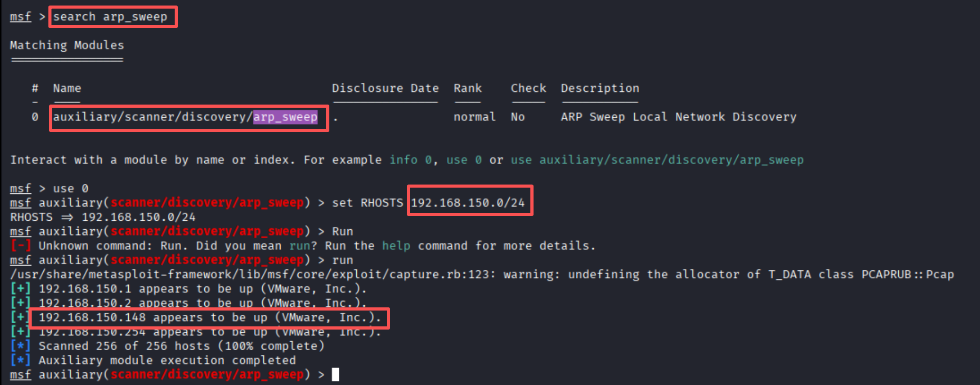Click the terminal cursor at the final prompt
The width and height of the screenshot is (980, 385).
tap(336, 374)
